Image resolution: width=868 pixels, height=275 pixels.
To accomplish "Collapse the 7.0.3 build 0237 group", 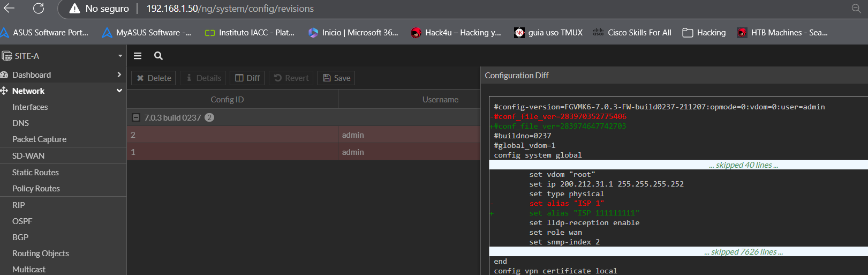I will coord(136,117).
